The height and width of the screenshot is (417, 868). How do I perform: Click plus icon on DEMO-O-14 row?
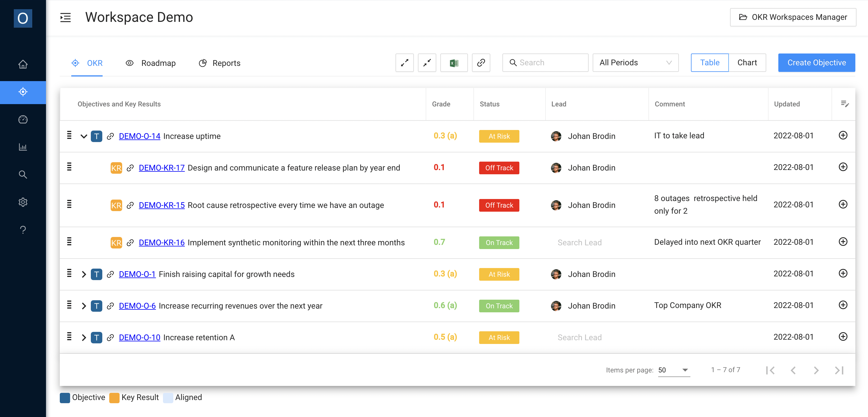pyautogui.click(x=843, y=135)
